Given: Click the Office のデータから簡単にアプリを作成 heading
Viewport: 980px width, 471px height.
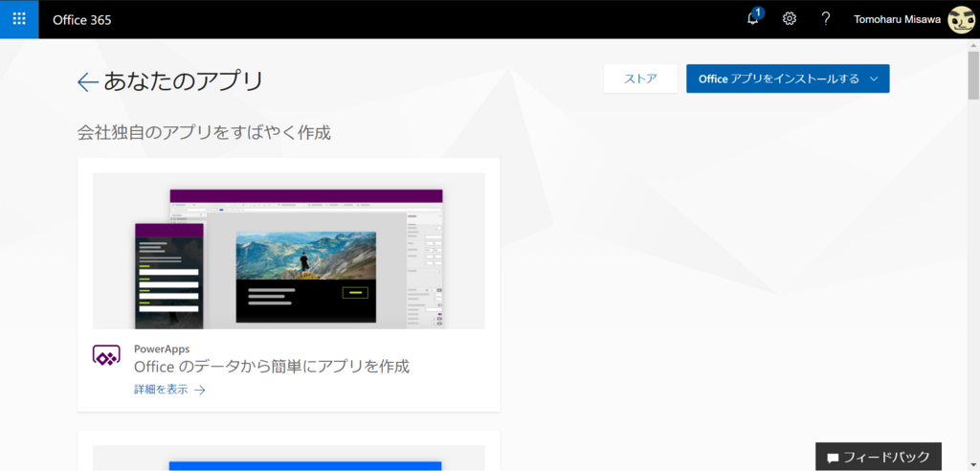Looking at the screenshot, I should point(272,367).
